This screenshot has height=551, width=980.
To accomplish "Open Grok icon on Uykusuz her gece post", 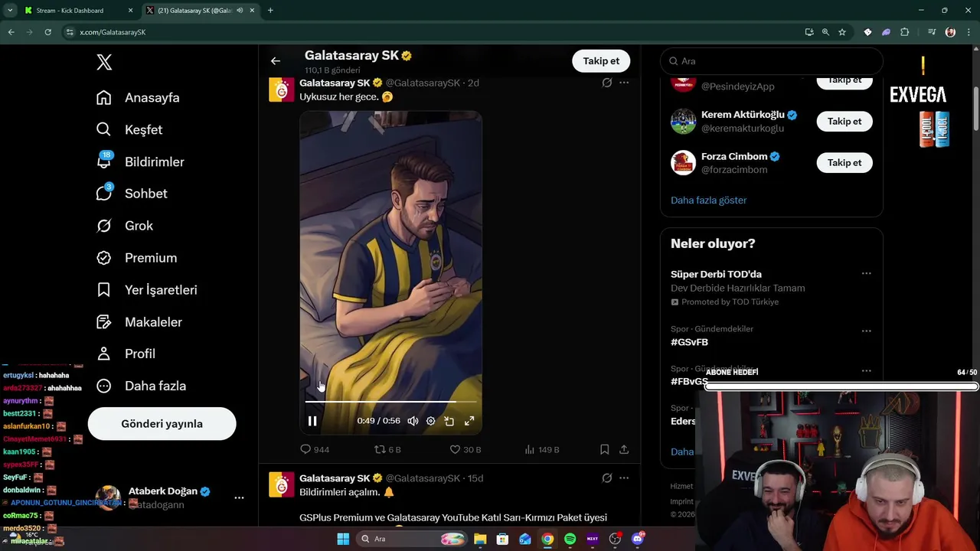I will [x=606, y=83].
